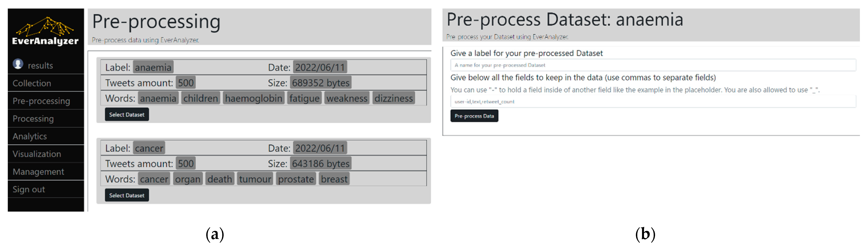Click the anaemia label badge

click(153, 68)
